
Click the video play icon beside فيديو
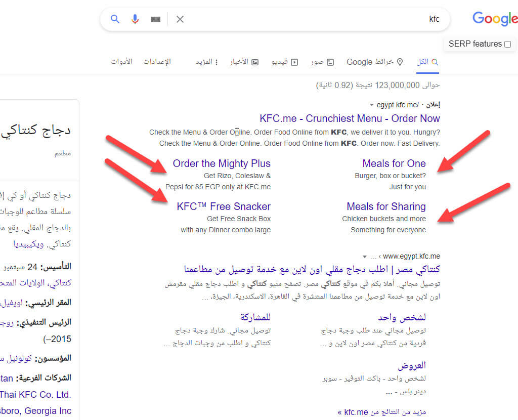(295, 62)
